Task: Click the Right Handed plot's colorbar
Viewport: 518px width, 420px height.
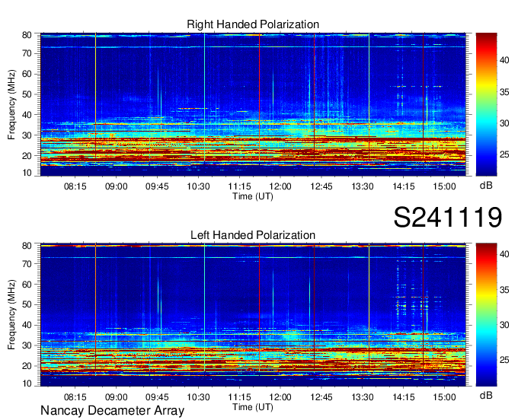Action: click(x=486, y=104)
